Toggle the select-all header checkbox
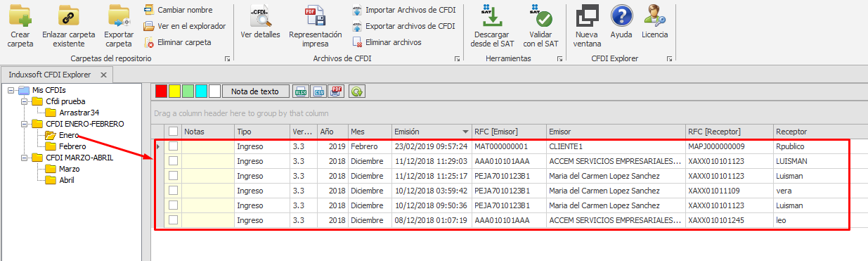 [x=173, y=132]
